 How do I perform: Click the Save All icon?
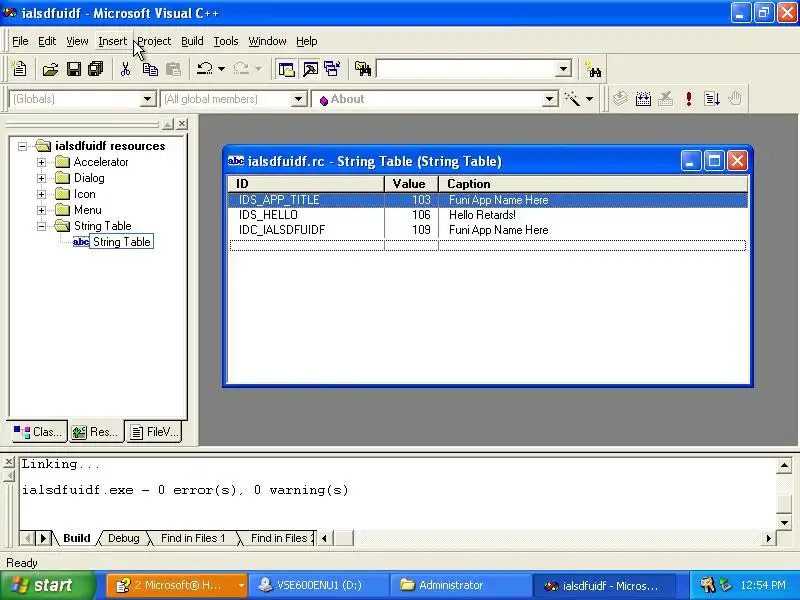pyautogui.click(x=95, y=69)
